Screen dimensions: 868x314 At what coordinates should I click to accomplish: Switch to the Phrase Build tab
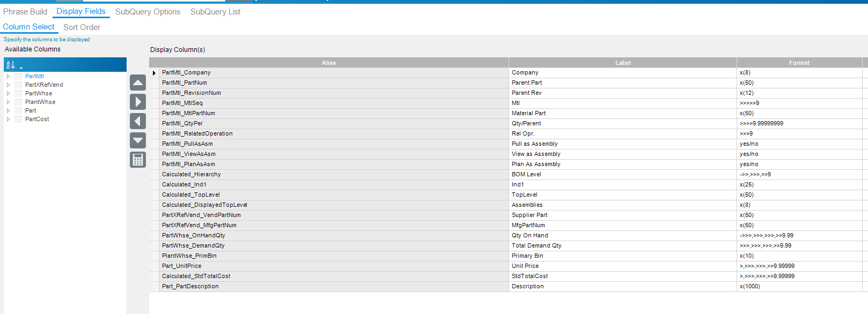tap(25, 12)
